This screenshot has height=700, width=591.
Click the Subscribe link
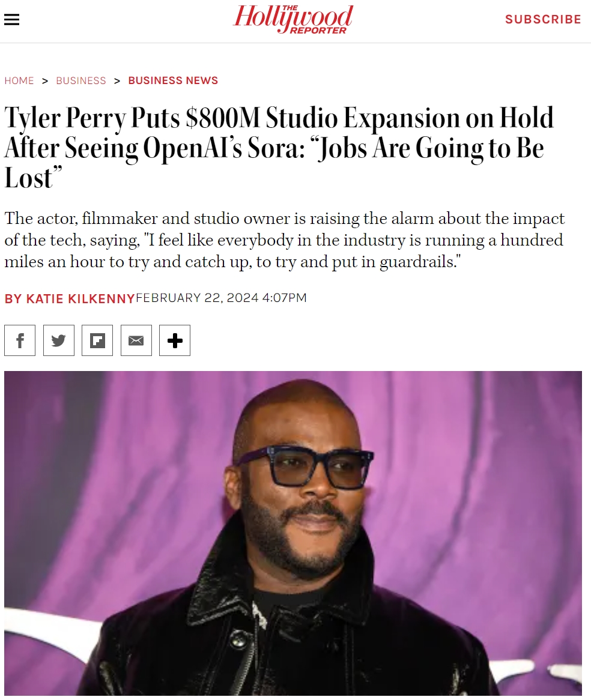[x=543, y=19]
